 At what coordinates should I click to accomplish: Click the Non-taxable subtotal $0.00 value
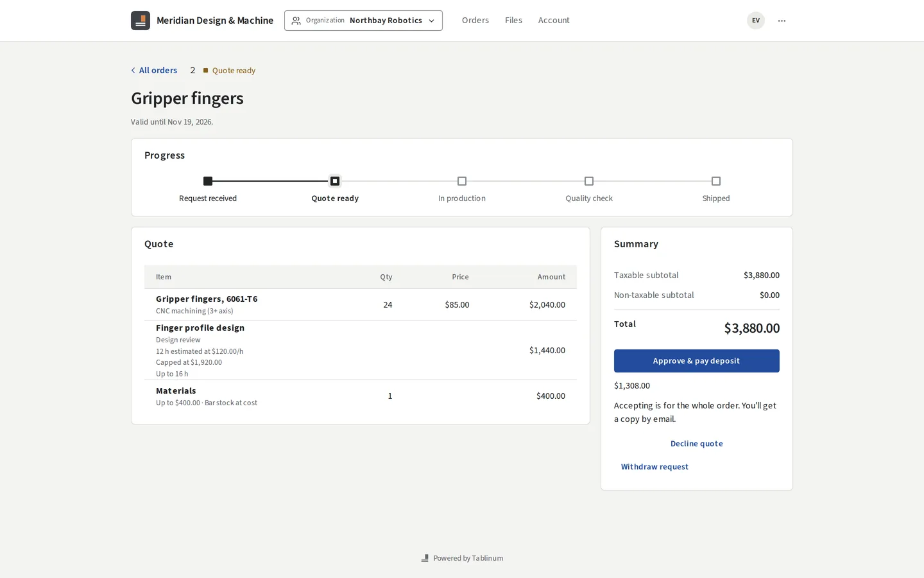[x=769, y=295]
